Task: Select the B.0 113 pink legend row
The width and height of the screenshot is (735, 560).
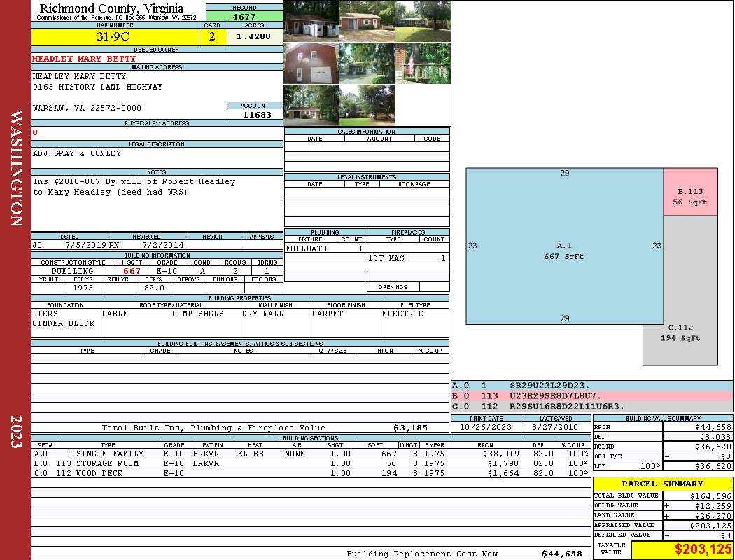Action: click(591, 396)
